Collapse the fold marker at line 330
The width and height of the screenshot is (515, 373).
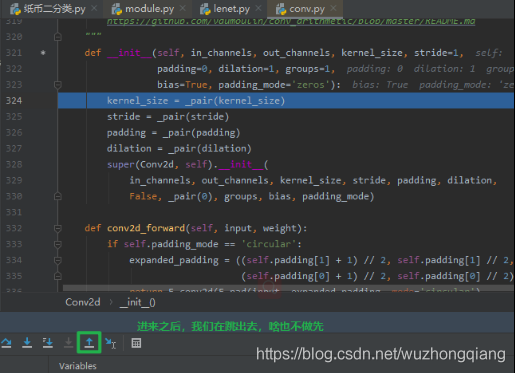pos(58,196)
